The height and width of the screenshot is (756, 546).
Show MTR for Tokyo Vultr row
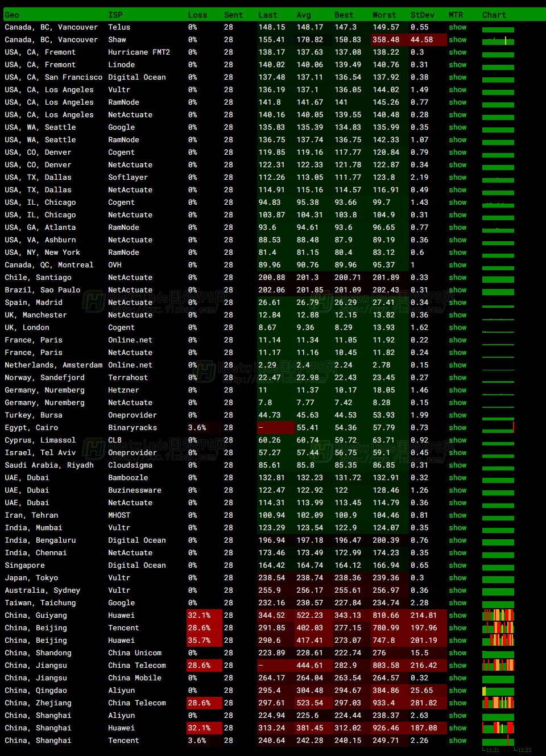[x=457, y=578]
